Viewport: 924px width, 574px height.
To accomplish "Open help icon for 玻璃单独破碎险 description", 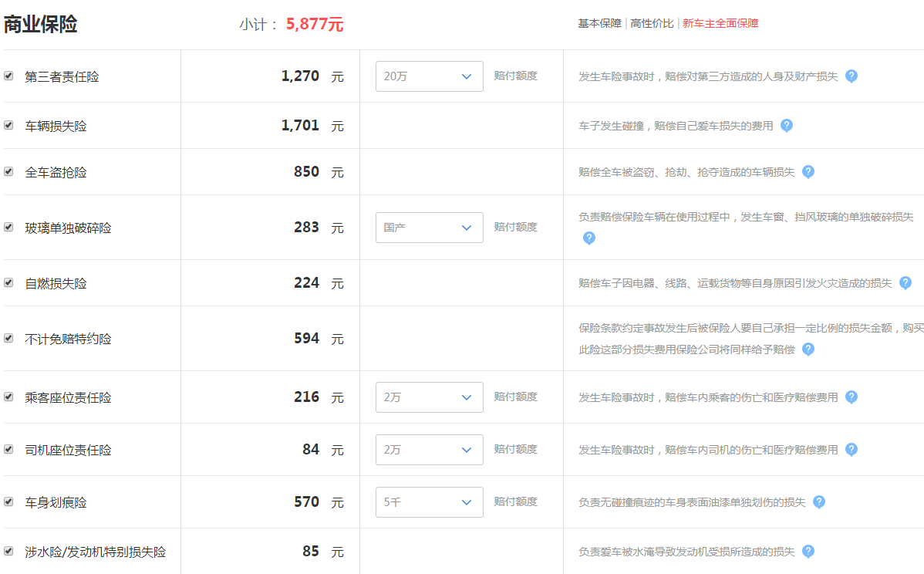I will [588, 238].
